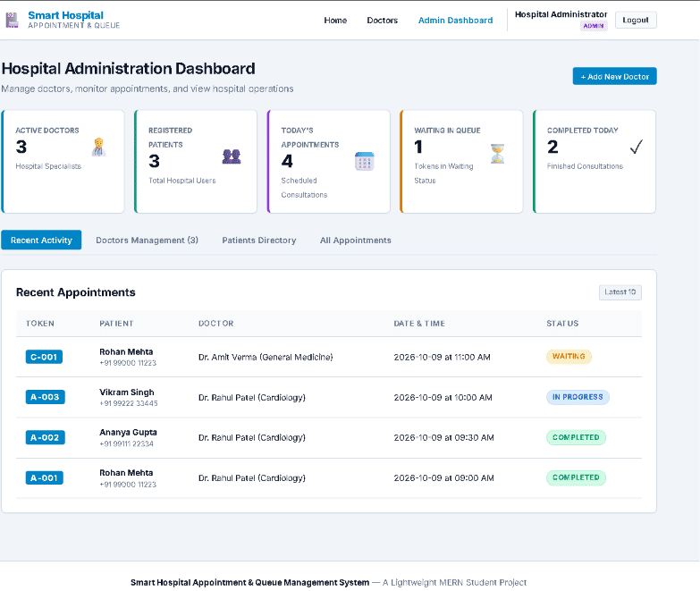The width and height of the screenshot is (700, 591).
Task: Click Dr. Rahul Patel in A-002 row
Action: 252,437
